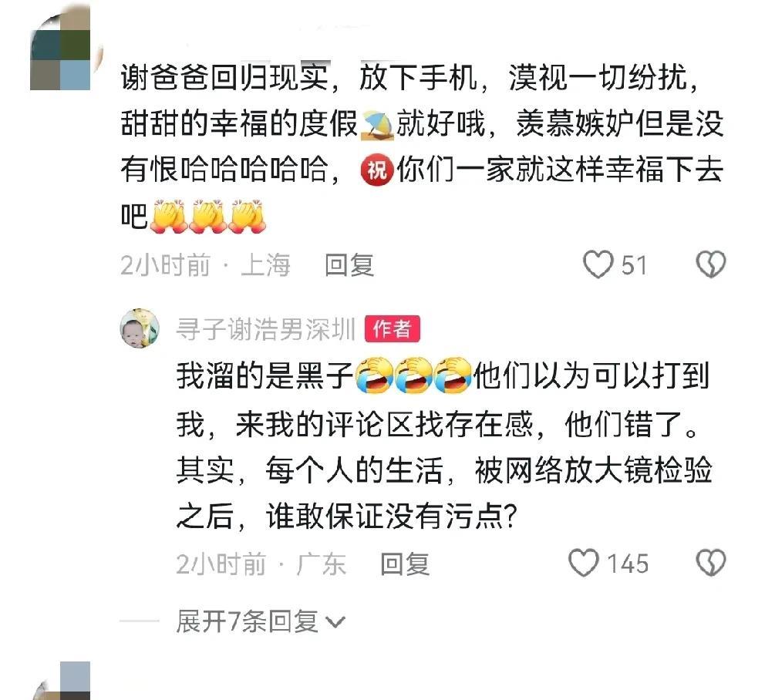Click the author's reply text 我溜的是黑子
Screen dimensions: 765x700
tap(265, 376)
